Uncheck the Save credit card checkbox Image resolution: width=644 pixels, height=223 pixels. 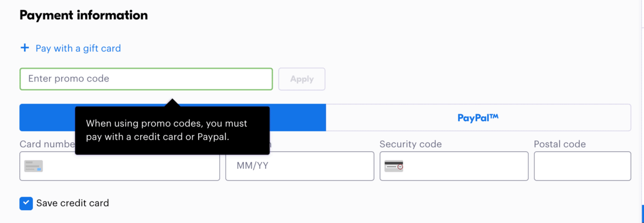[26, 203]
